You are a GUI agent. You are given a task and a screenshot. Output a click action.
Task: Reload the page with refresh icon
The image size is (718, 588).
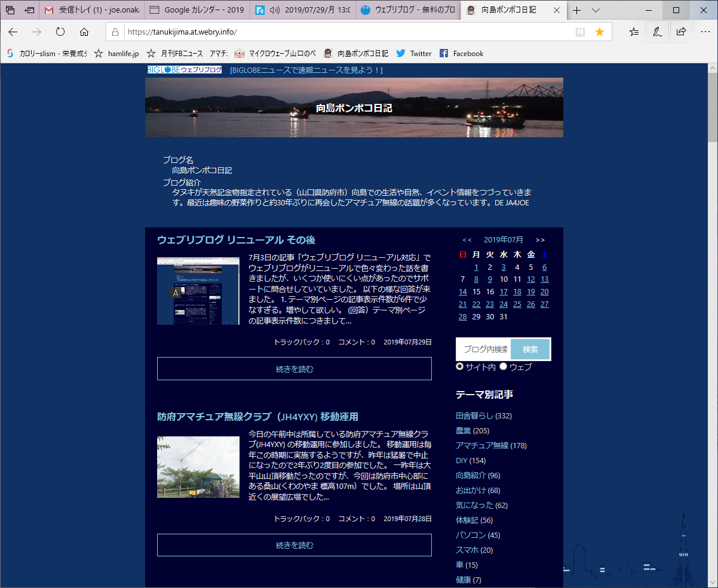[x=60, y=32]
